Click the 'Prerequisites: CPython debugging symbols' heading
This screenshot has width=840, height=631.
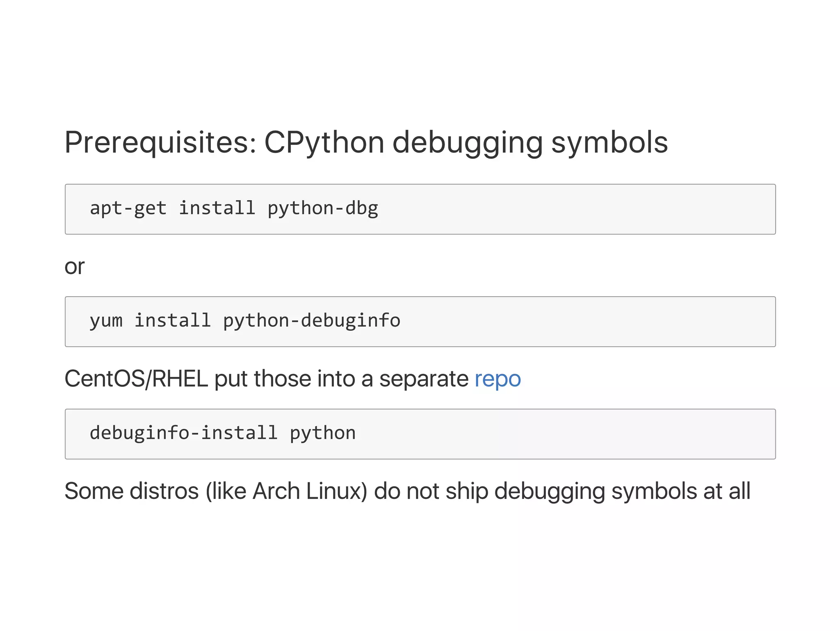366,143
